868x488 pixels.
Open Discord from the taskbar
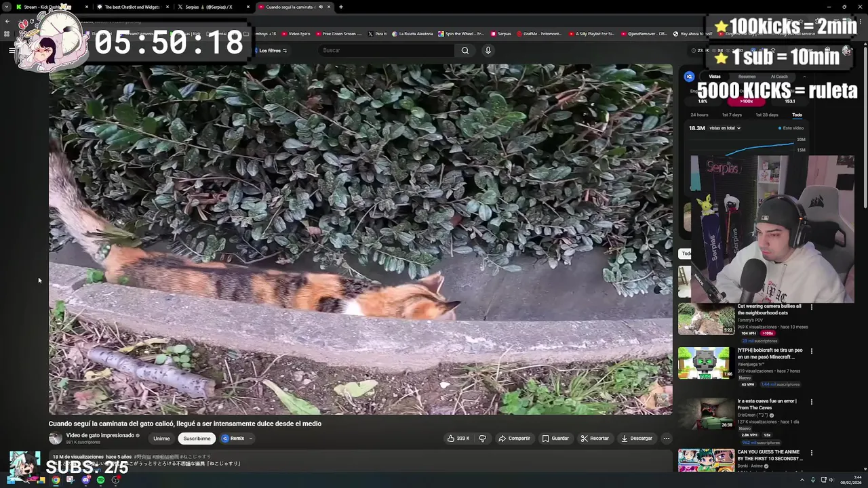coord(85,480)
